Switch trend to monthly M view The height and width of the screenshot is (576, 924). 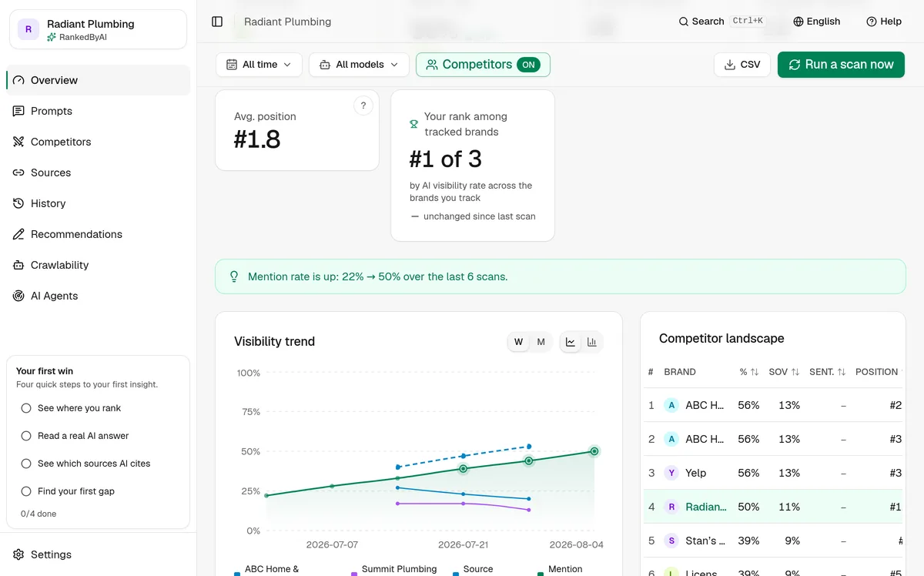click(541, 342)
